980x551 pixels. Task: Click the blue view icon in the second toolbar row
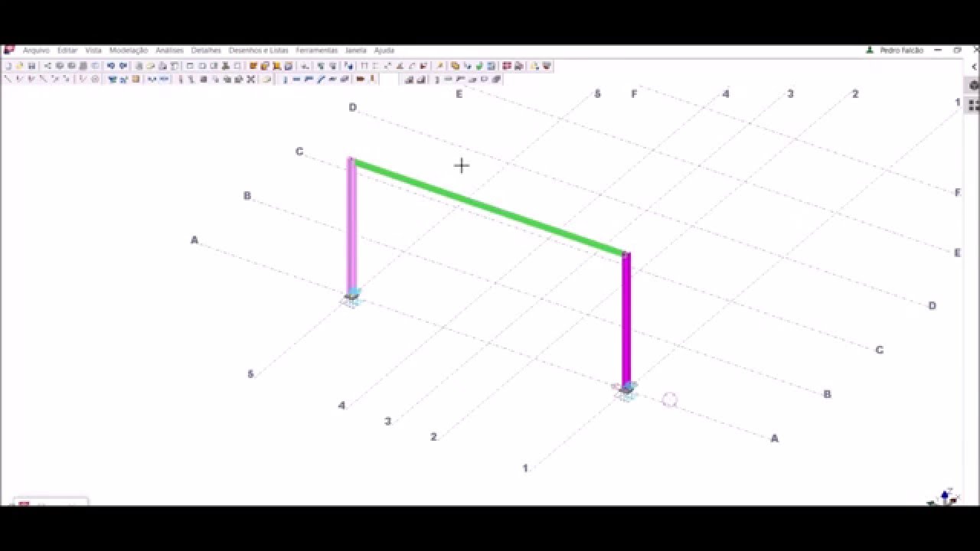pyautogui.click(x=111, y=79)
